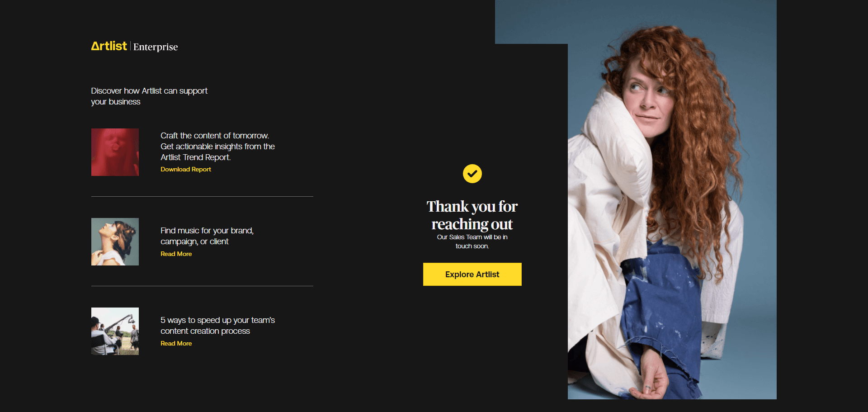Image resolution: width=868 pixels, height=412 pixels.
Task: Open the Explore Artlist button
Action: [x=472, y=274]
